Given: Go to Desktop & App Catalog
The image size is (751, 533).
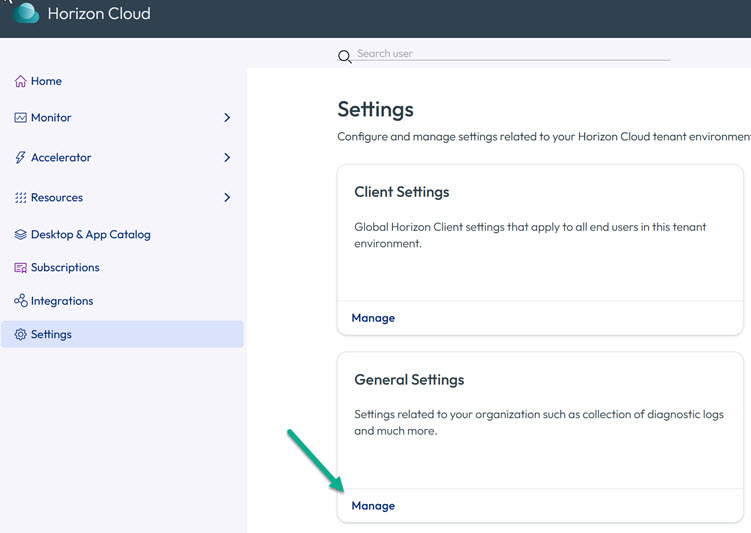Looking at the screenshot, I should pos(91,235).
